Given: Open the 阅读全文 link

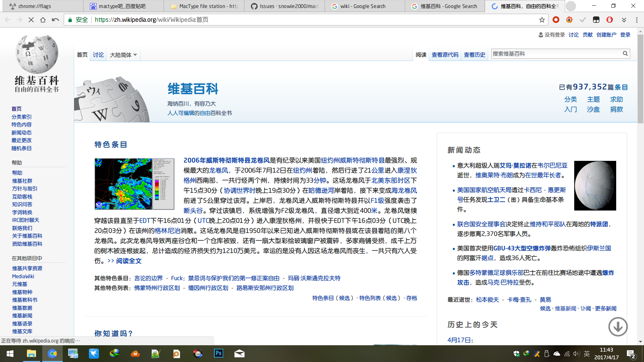Looking at the screenshot, I should pos(128,261).
